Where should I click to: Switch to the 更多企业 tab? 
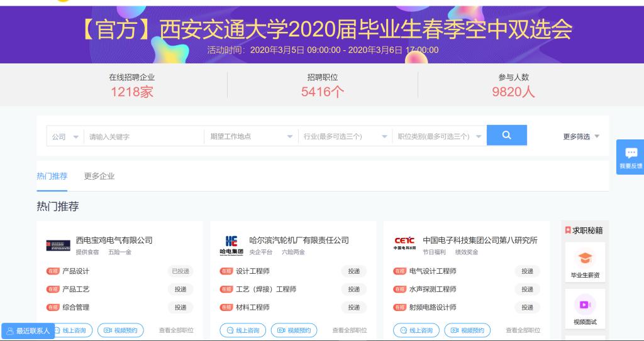pos(99,176)
